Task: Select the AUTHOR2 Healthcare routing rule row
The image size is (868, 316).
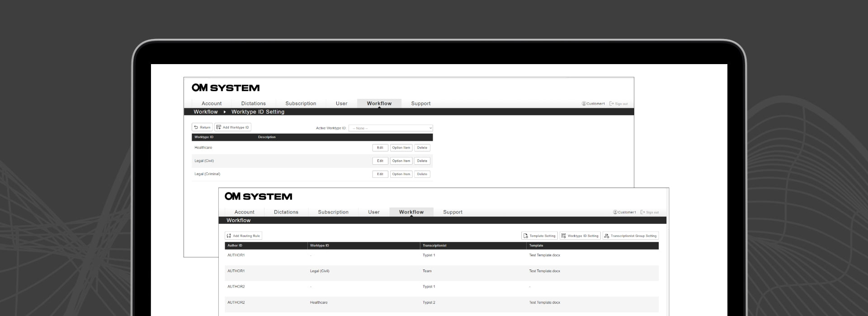Action: coord(441,302)
